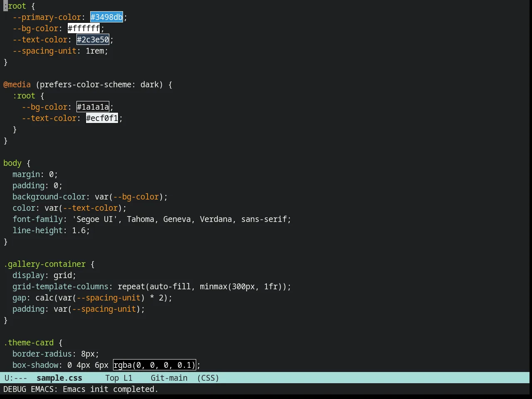Viewport: 532px width, 399px height.
Task: Place cursor on --spacing-unit: 1rem declaration
Action: [x=60, y=51]
